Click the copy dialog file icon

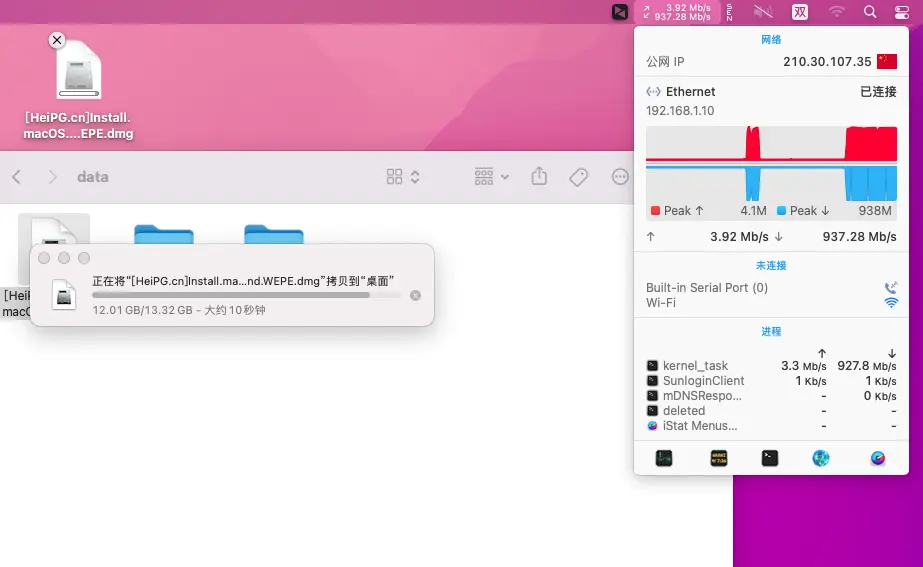tap(64, 295)
